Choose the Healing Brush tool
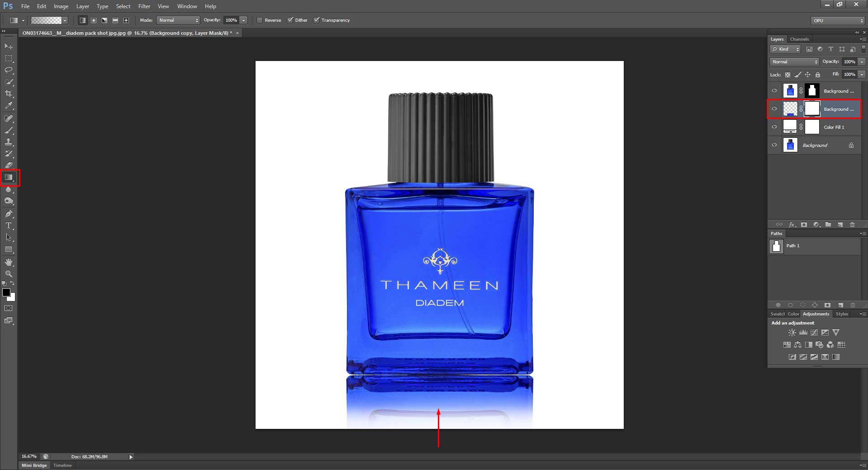 [x=8, y=119]
